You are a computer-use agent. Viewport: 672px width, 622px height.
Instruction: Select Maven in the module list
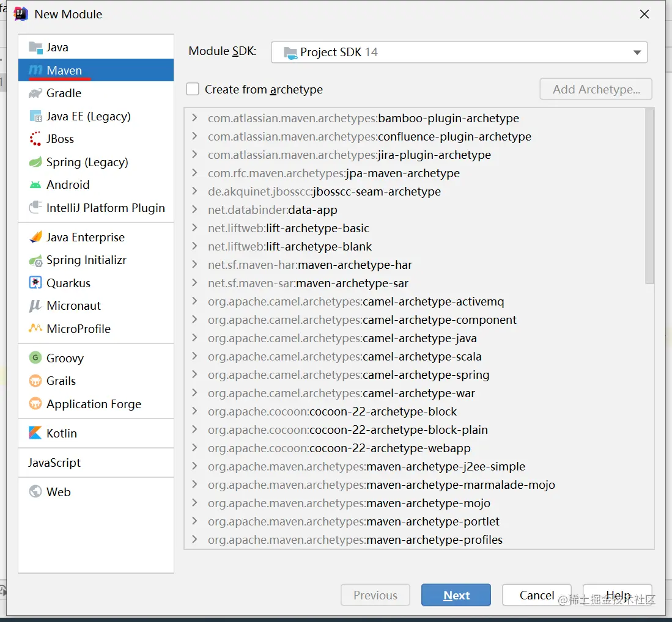96,70
